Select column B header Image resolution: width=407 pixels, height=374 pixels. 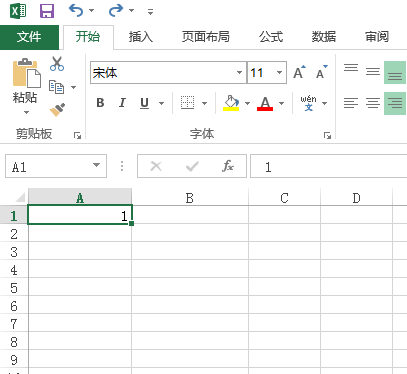(x=190, y=198)
